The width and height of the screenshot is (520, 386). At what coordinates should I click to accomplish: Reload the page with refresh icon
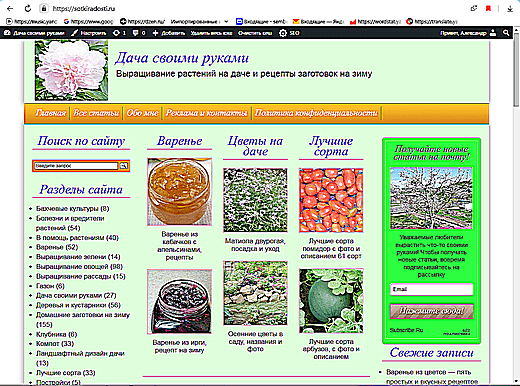coord(28,9)
